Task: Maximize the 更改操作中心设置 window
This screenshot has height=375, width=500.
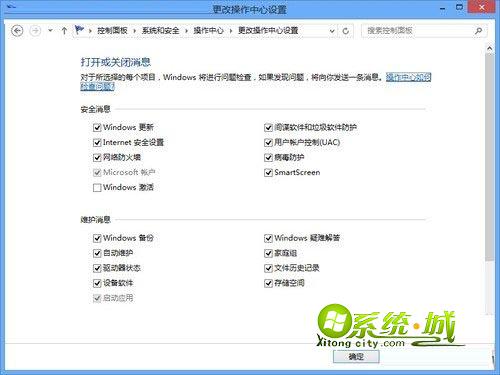Action: [x=460, y=7]
